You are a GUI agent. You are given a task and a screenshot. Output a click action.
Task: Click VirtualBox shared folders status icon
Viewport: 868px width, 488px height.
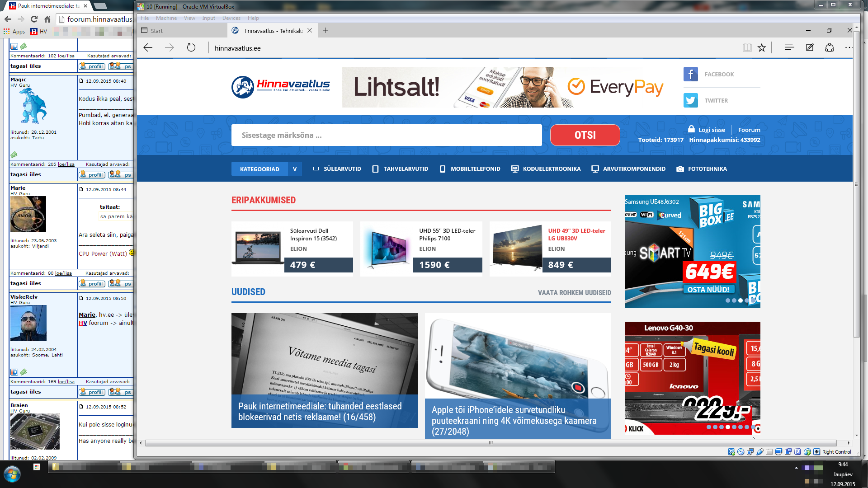769,452
